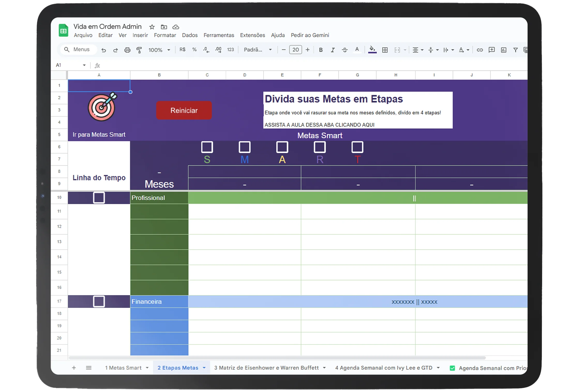578x392 pixels.
Task: Select the paint format roller
Action: tap(139, 50)
